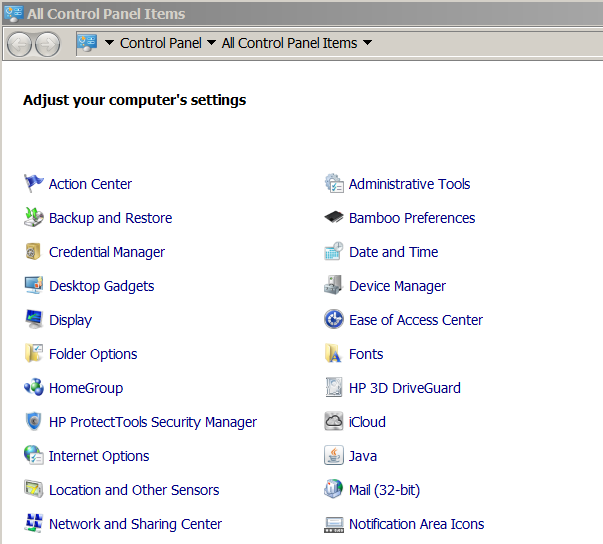Open the Notification Area Icons link
The width and height of the screenshot is (603, 544).
(416, 524)
